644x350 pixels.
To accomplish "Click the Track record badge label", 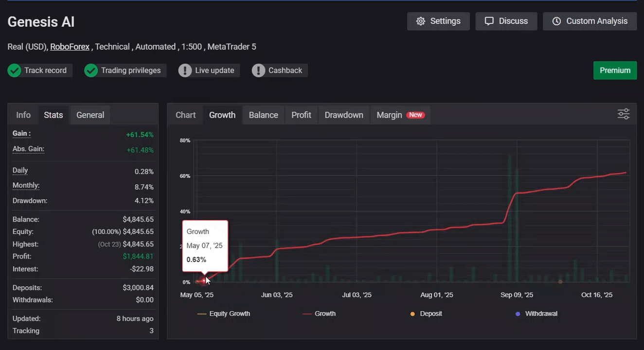I will pyautogui.click(x=45, y=70).
